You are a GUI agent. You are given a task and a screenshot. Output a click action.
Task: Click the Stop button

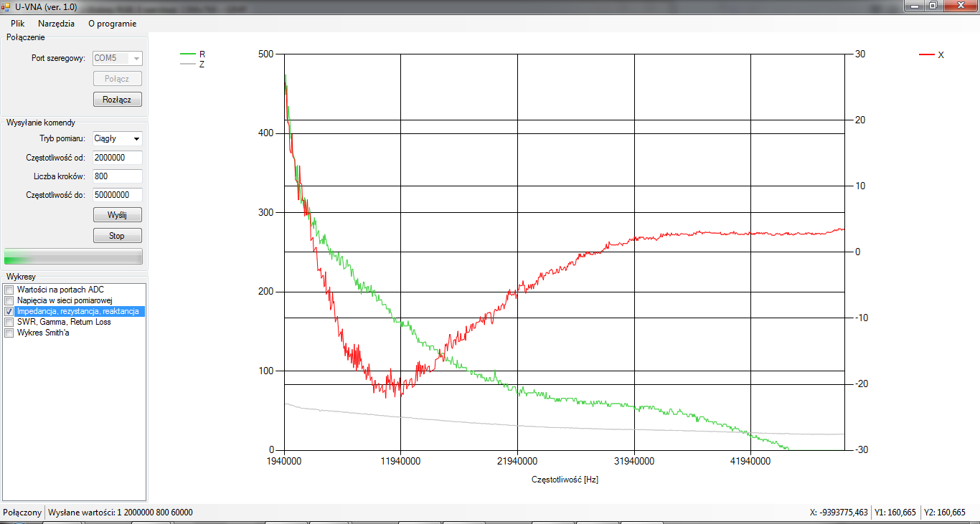click(117, 235)
